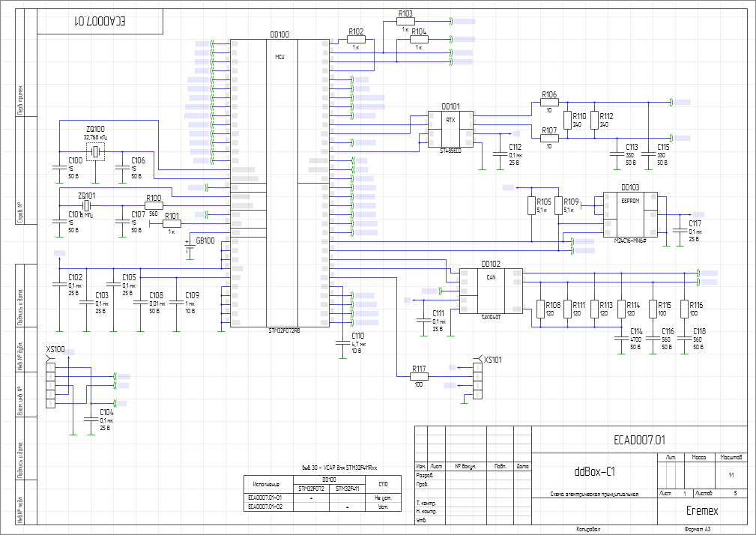Click resistor R117 symbol
The height and width of the screenshot is (535, 756).
(x=419, y=376)
